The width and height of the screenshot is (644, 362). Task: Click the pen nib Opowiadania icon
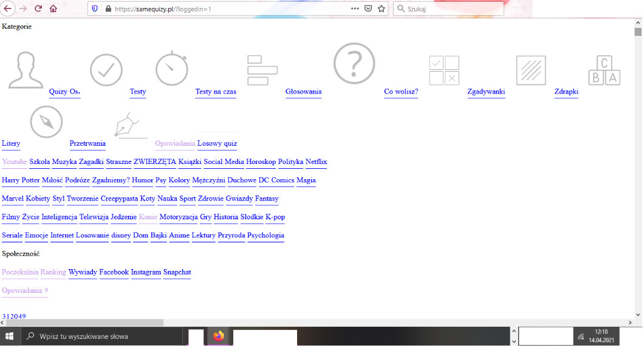click(x=131, y=126)
